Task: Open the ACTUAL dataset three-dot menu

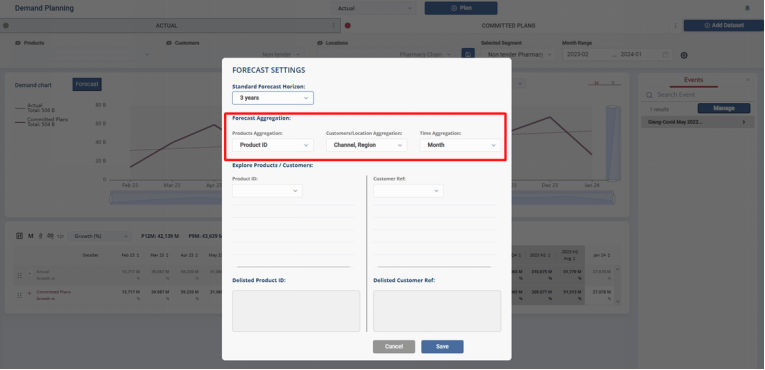Action: click(x=334, y=25)
